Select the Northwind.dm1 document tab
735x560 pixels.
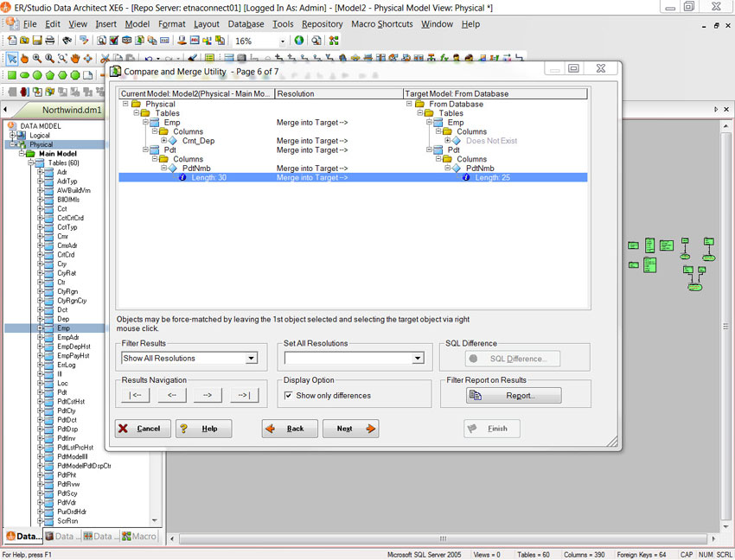coord(72,110)
